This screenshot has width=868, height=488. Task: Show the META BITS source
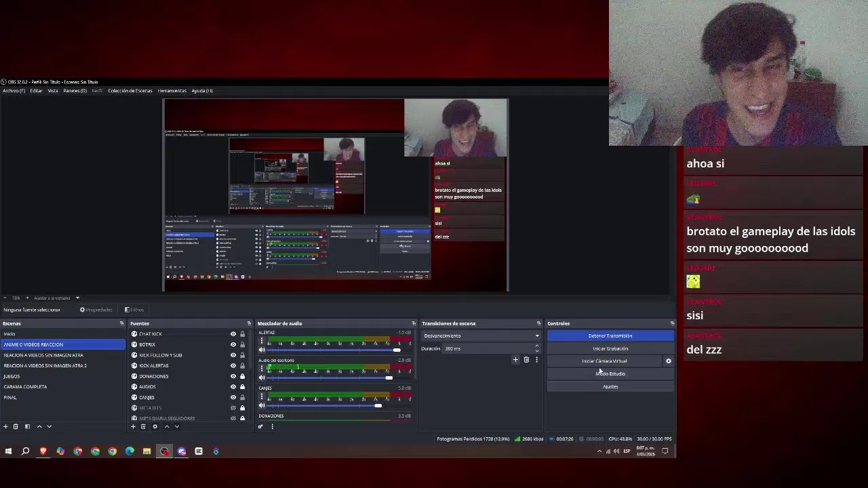click(x=233, y=408)
